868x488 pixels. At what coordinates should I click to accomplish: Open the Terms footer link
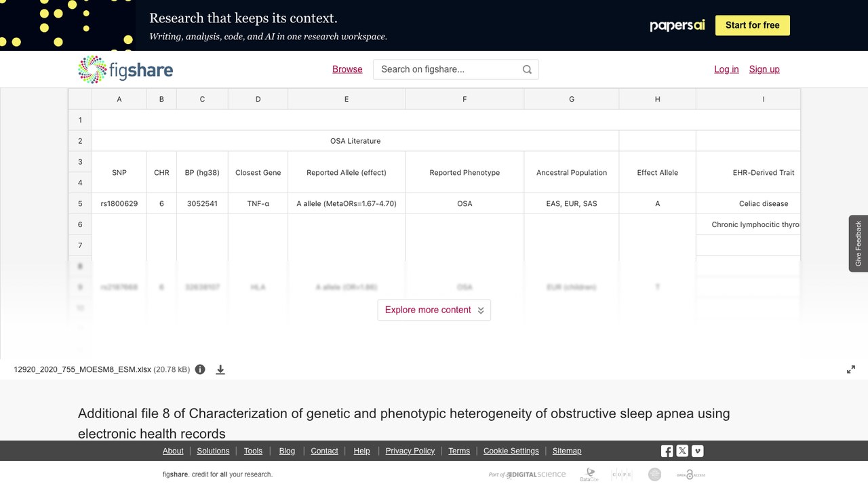pyautogui.click(x=459, y=451)
